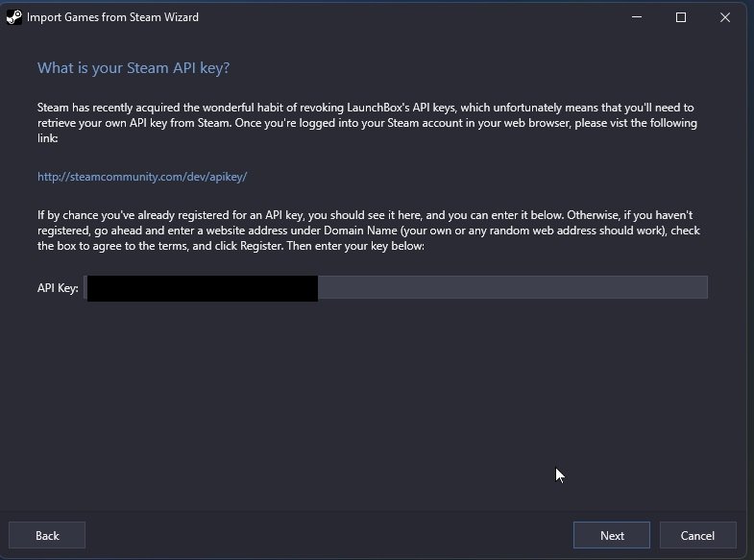Click the empty right part of API Key field
Screen dimensions: 754x560
(513, 287)
